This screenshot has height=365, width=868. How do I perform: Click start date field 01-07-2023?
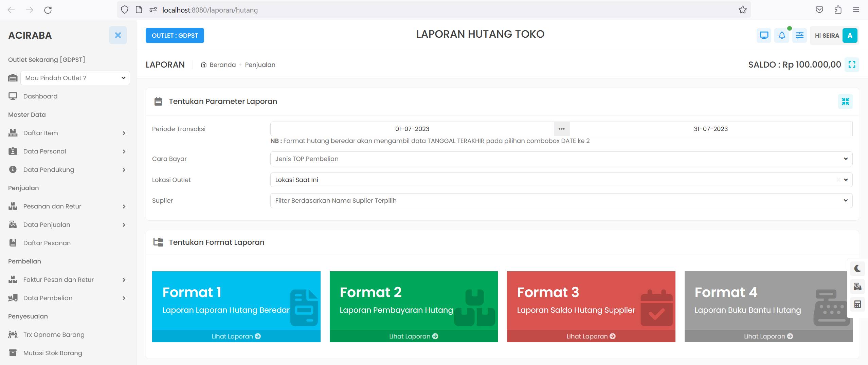coord(412,129)
